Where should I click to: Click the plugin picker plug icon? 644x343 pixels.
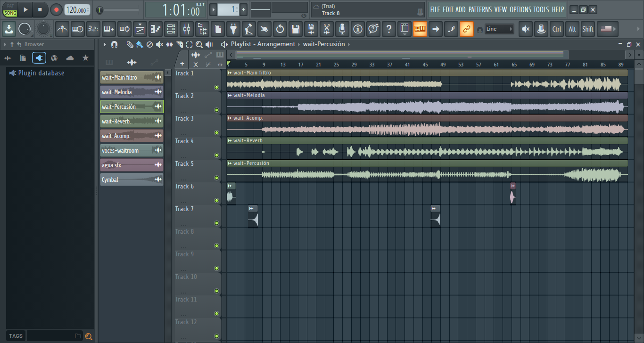(233, 29)
